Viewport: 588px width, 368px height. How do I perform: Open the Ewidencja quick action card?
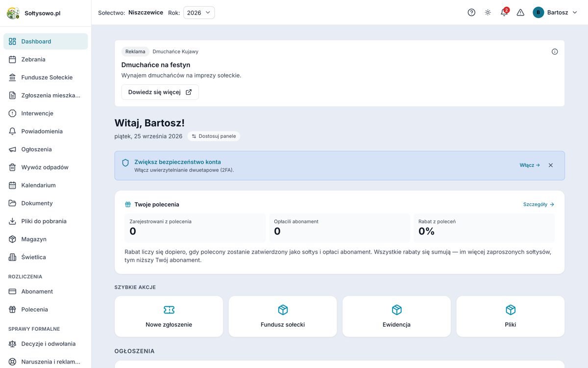(396, 316)
